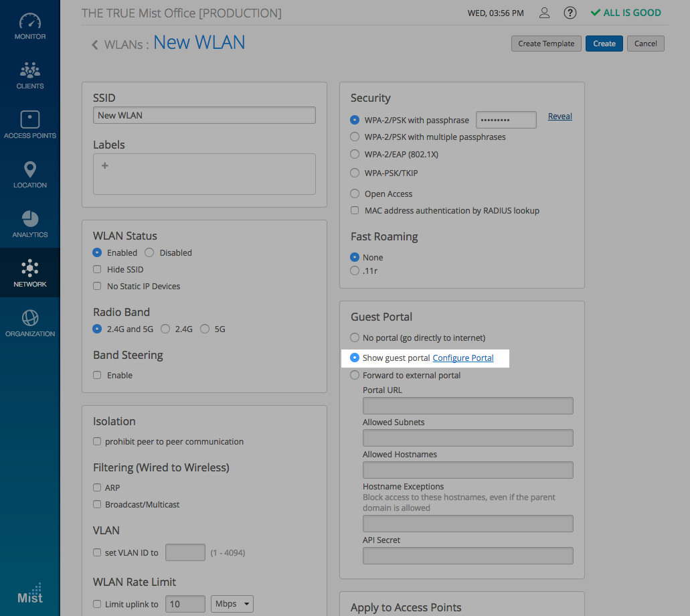Viewport: 690px width, 616px height.
Task: Click the Create button
Action: pos(604,44)
